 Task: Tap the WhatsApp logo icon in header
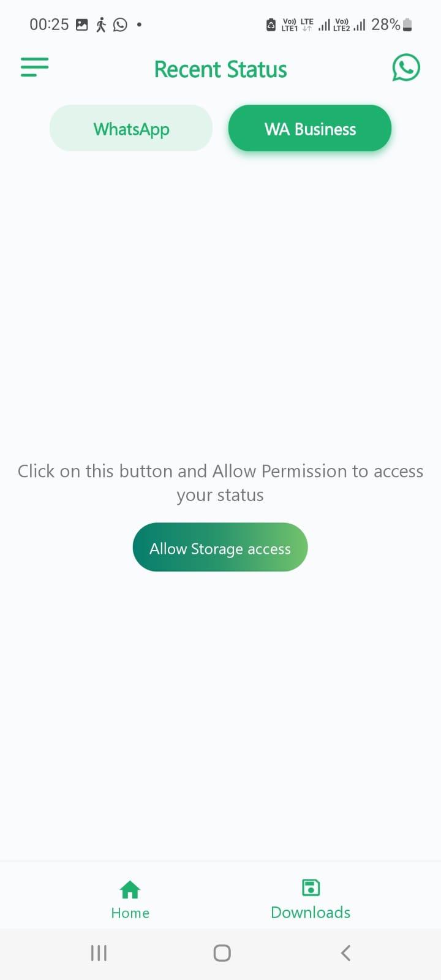406,67
